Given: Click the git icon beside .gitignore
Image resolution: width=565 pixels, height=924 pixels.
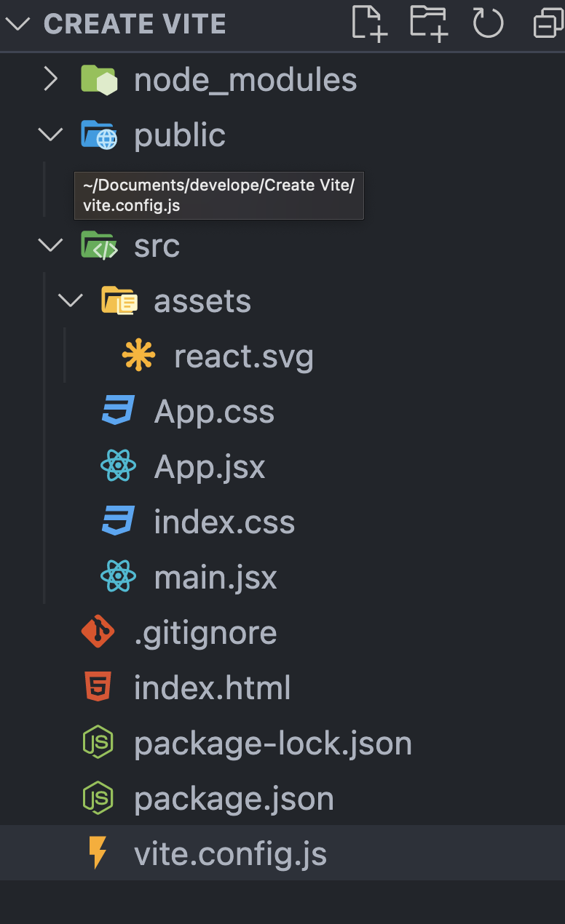Looking at the screenshot, I should pos(98,632).
